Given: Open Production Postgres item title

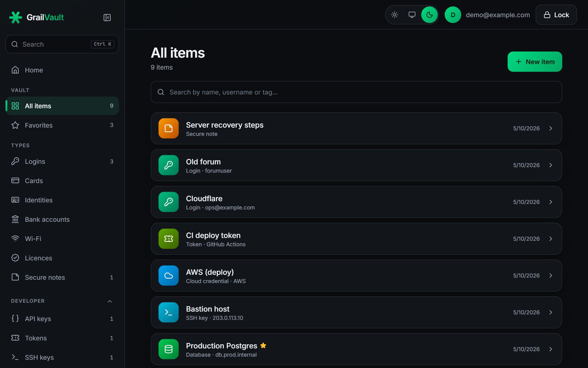Looking at the screenshot, I should pos(221,346).
